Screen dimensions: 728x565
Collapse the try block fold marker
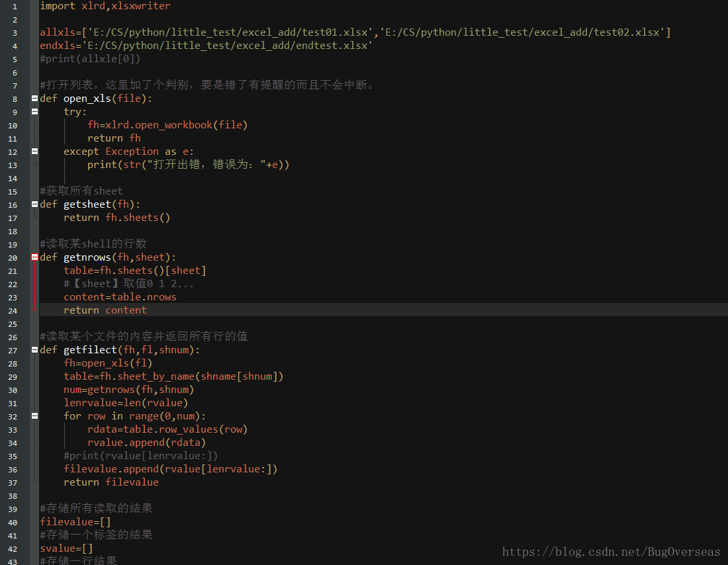(x=34, y=111)
